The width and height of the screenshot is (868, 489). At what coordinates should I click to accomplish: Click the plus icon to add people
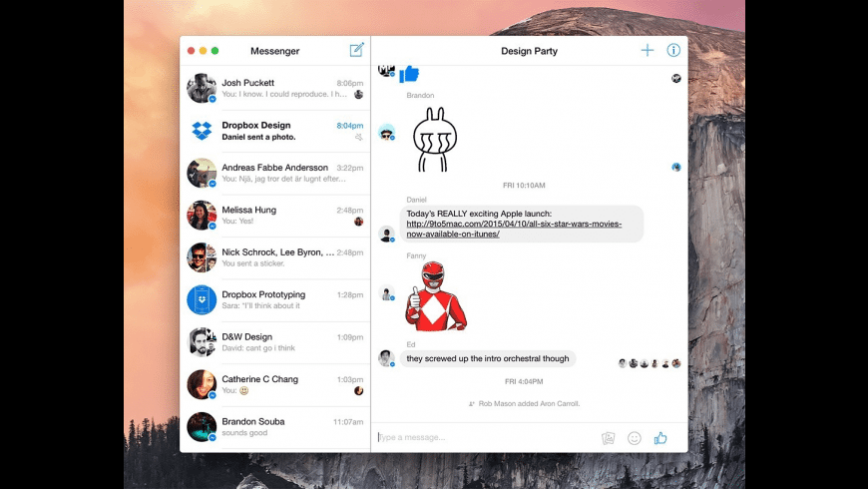pos(648,50)
